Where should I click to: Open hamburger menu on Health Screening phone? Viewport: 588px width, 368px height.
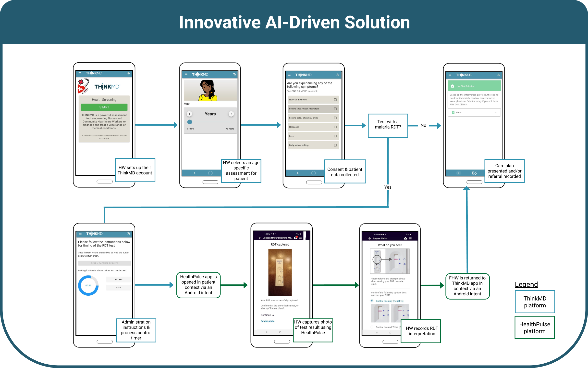click(x=80, y=73)
